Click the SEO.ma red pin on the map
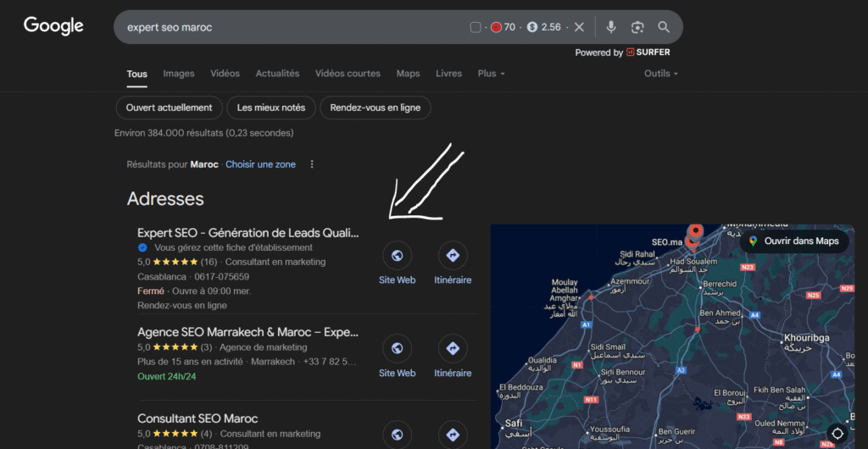Screen dimensions: 868x449 tap(691, 241)
